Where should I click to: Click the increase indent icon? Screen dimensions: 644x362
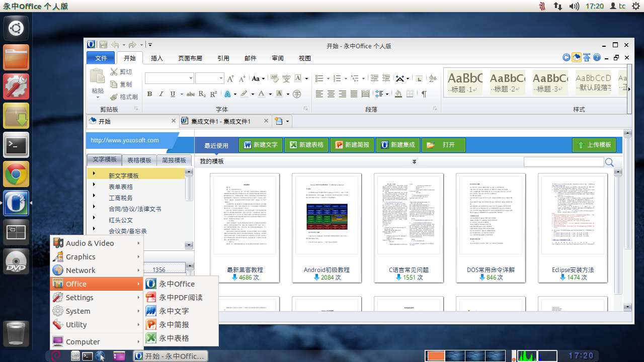(386, 78)
